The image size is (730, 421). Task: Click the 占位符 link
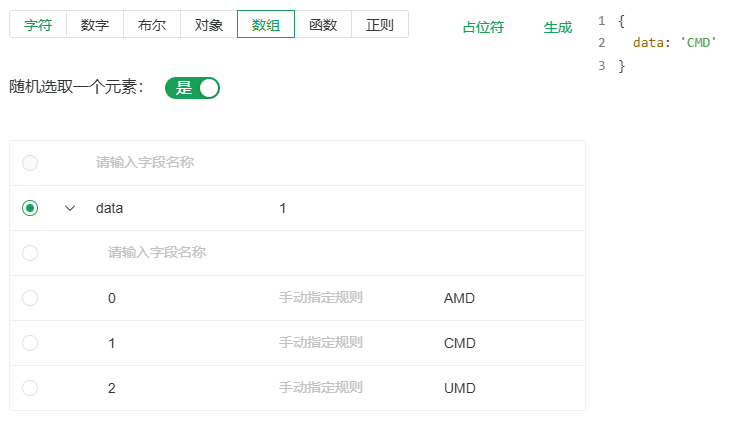point(483,27)
